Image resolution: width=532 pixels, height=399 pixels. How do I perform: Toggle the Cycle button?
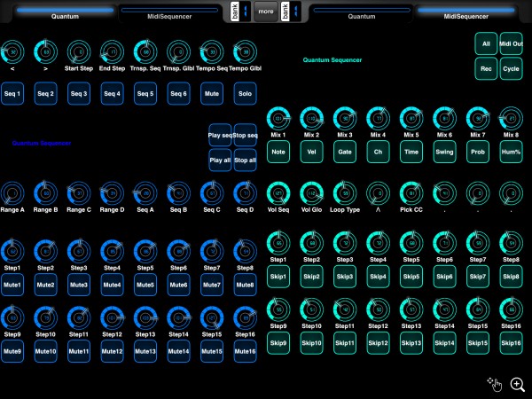511,68
